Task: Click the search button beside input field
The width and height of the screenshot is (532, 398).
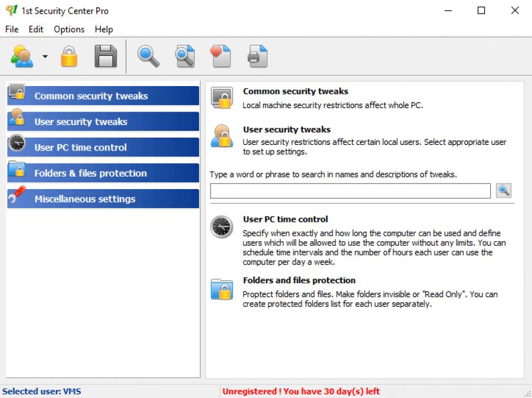Action: click(504, 190)
